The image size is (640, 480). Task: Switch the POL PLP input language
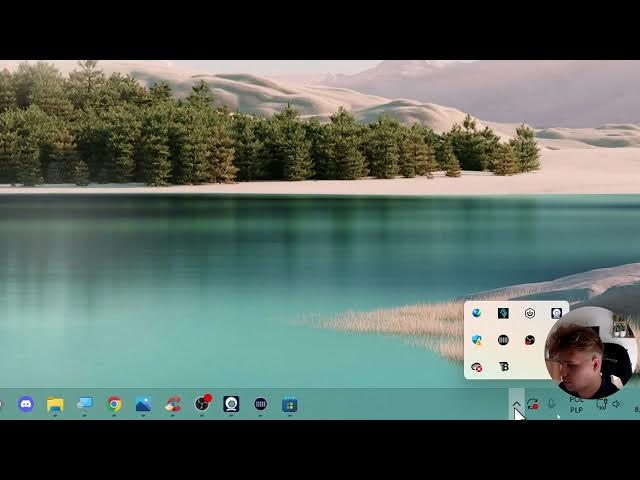[x=576, y=405]
